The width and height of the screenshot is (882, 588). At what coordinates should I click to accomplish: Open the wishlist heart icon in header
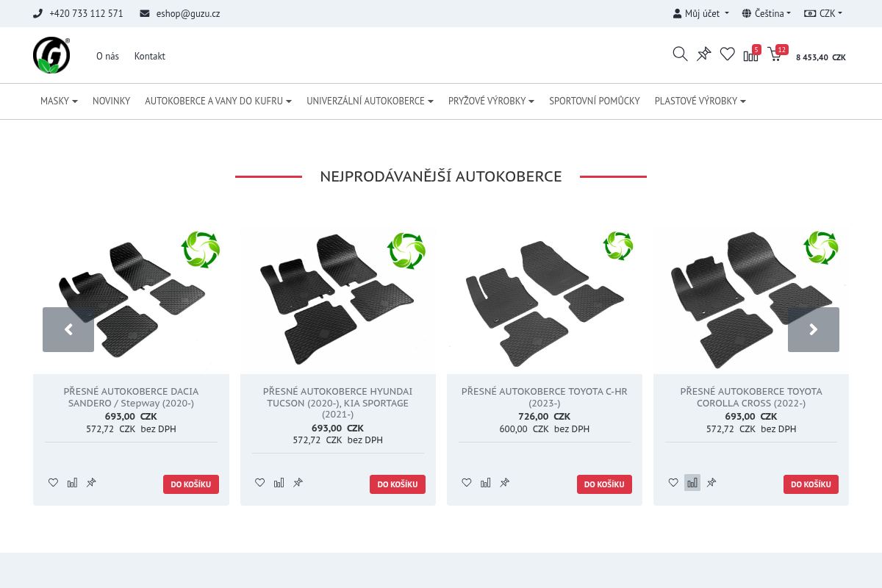point(727,54)
